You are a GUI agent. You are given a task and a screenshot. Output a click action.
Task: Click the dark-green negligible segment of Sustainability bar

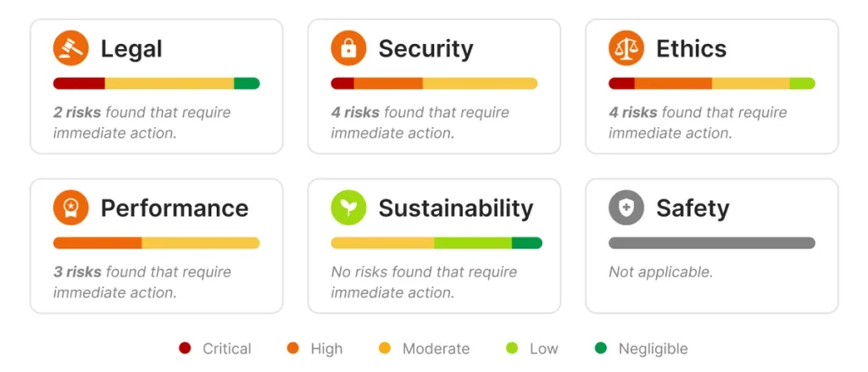click(527, 243)
